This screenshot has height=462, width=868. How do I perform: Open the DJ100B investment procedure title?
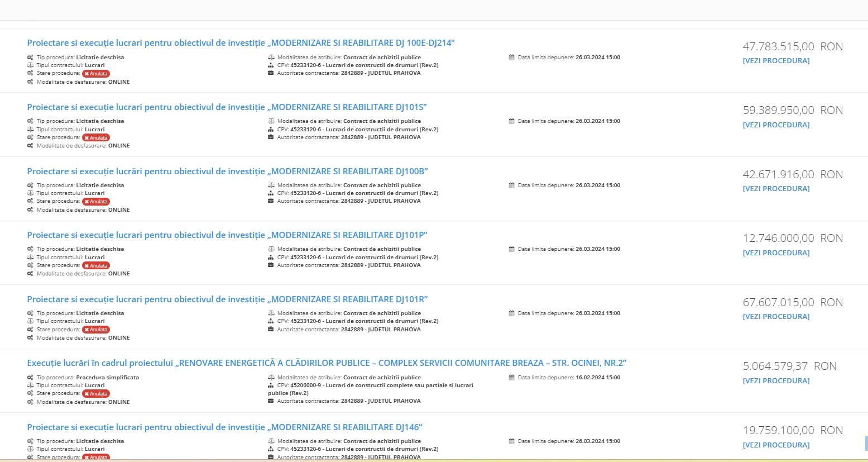227,172
